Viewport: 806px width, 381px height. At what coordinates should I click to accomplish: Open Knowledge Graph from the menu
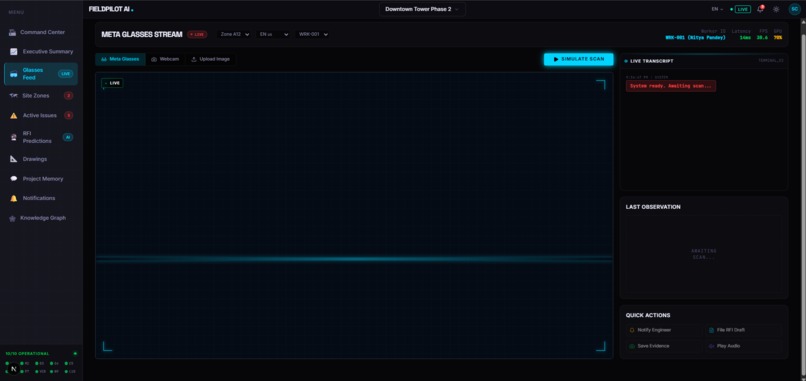click(x=41, y=218)
